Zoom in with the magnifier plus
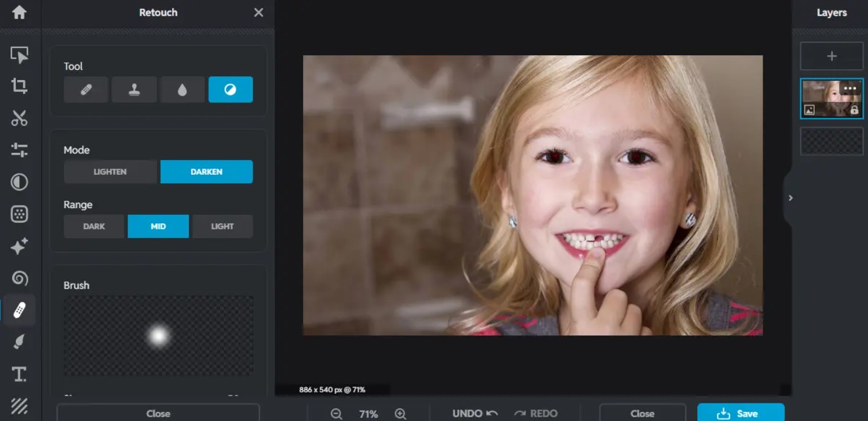The height and width of the screenshot is (421, 868). pos(400,414)
